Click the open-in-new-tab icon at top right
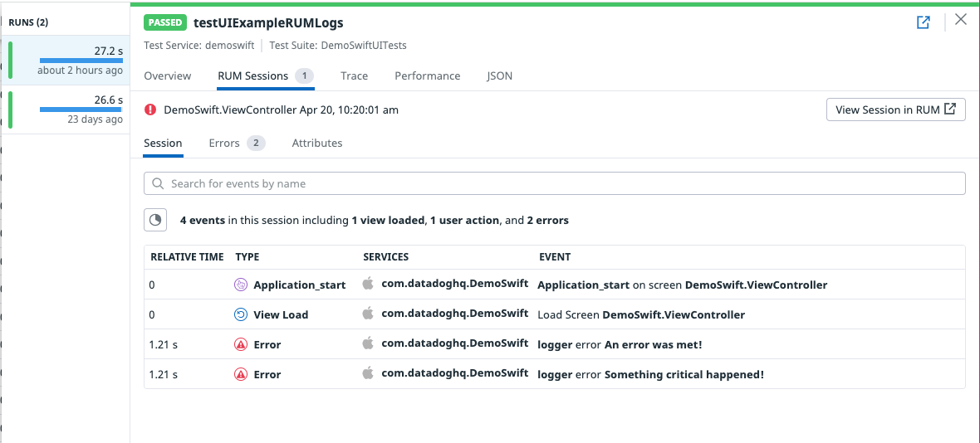Image resolution: width=980 pixels, height=443 pixels. (x=923, y=22)
